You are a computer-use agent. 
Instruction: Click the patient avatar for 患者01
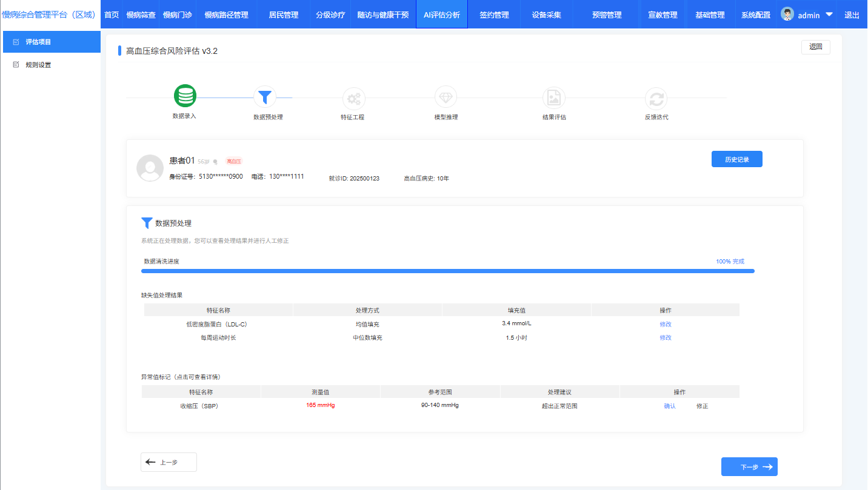coord(150,168)
